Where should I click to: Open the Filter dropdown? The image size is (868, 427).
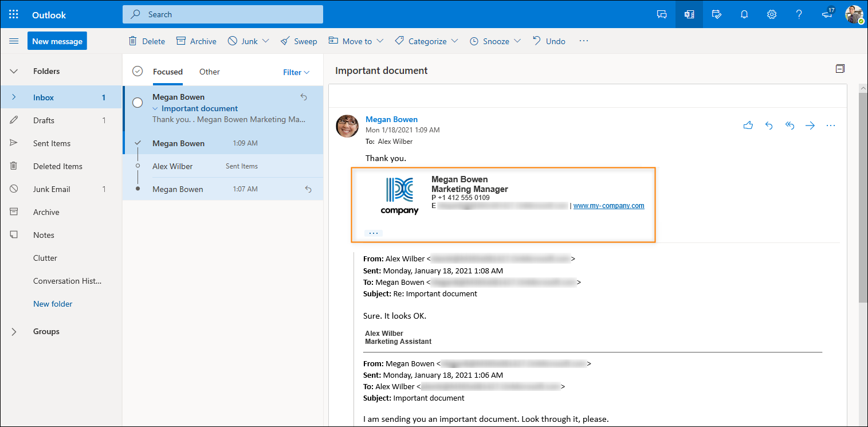point(296,72)
